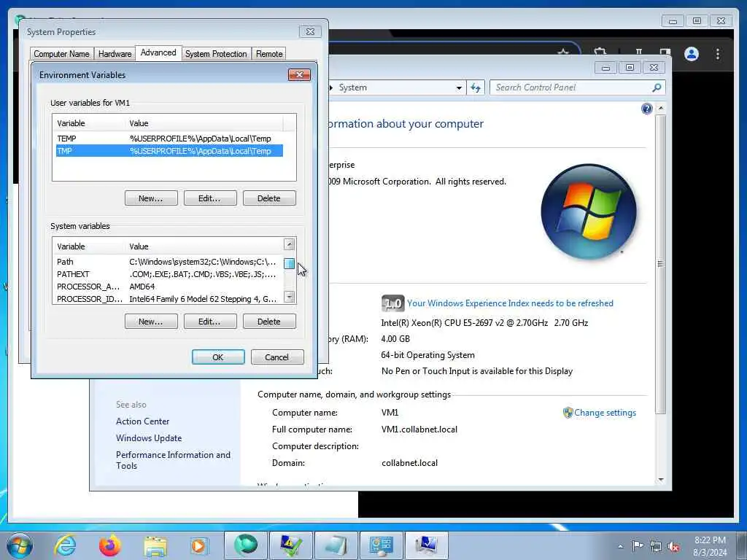Select the Path system variable
The height and width of the screenshot is (560, 747).
(169, 262)
